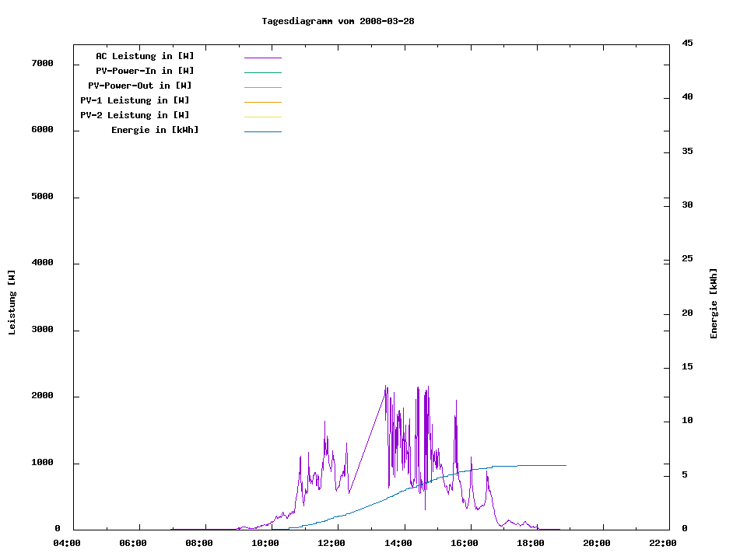The height and width of the screenshot is (560, 747).
Task: Click the PV-1 Leistung in [W] legend text
Action: [x=135, y=100]
